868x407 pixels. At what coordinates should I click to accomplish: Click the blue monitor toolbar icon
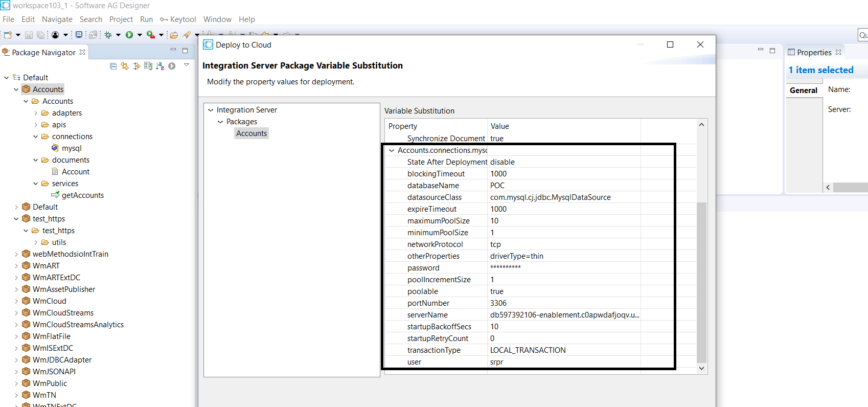79,35
